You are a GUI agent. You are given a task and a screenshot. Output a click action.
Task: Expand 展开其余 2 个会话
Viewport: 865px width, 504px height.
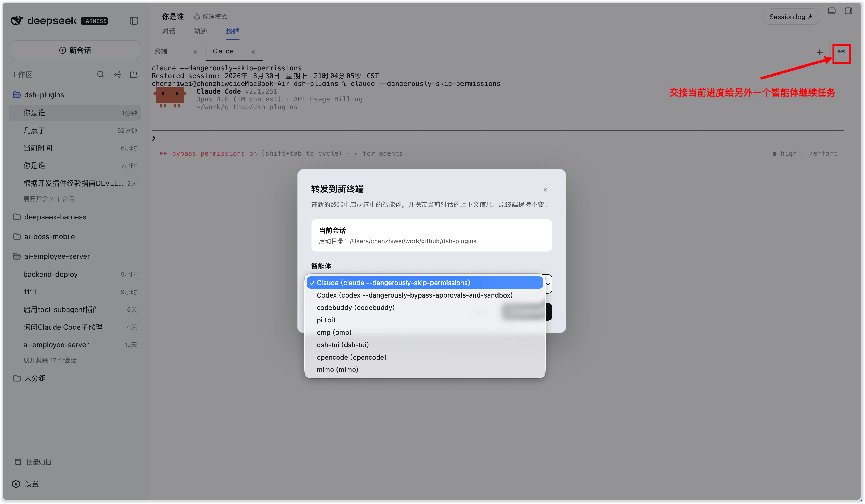48,199
